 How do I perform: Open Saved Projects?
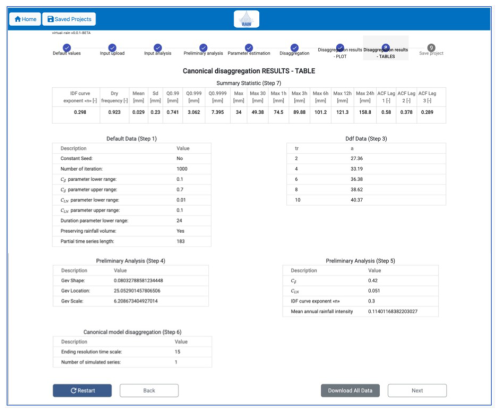69,19
